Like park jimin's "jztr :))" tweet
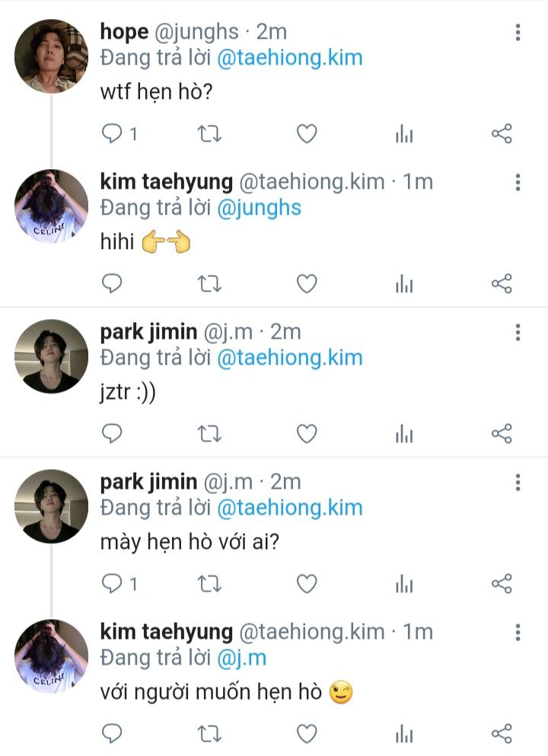This screenshot has height=756, width=548. (306, 434)
